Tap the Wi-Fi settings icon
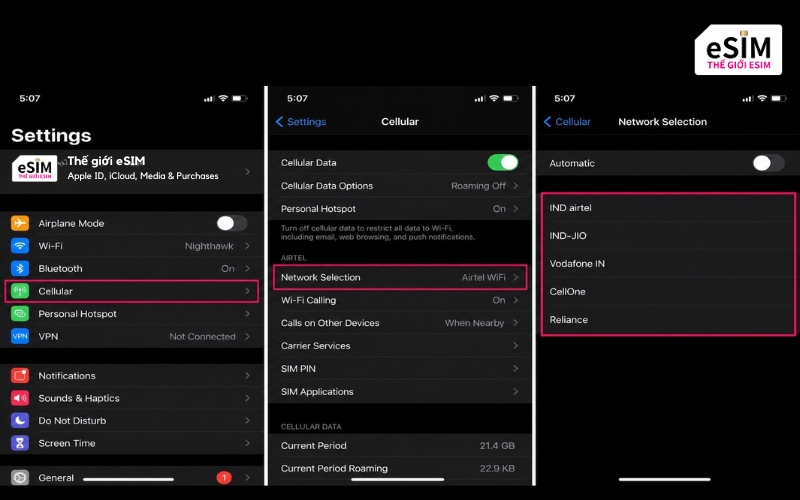Image resolution: width=800 pixels, height=500 pixels. pos(20,246)
